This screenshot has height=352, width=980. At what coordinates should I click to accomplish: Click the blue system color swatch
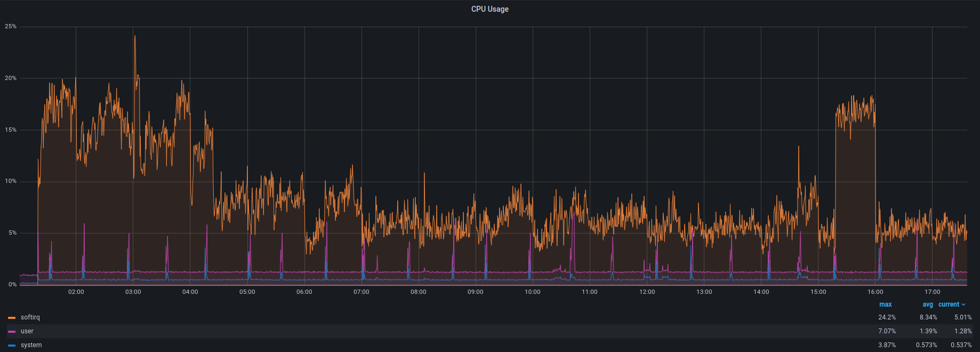[x=12, y=346]
